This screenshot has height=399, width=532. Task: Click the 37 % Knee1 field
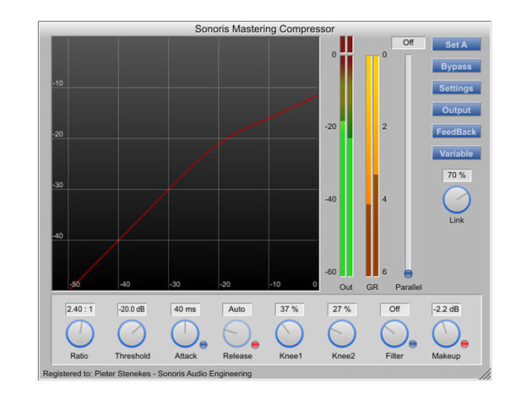[289, 310]
